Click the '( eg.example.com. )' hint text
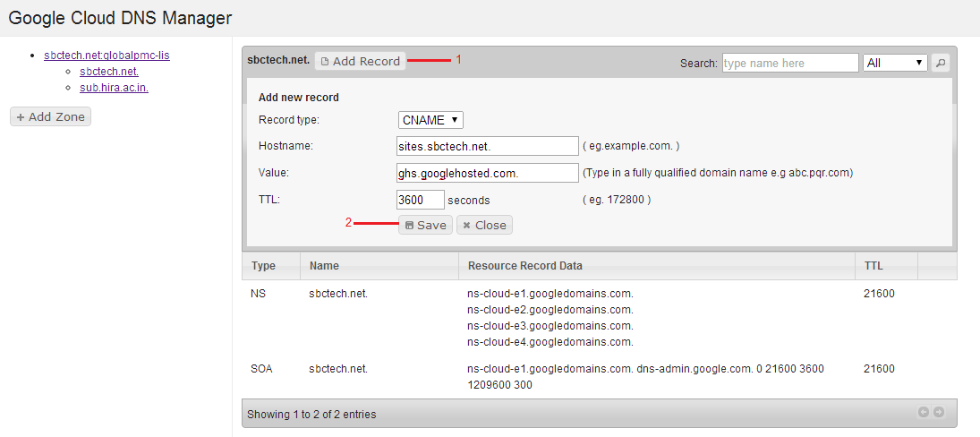This screenshot has width=980, height=437. [x=631, y=146]
